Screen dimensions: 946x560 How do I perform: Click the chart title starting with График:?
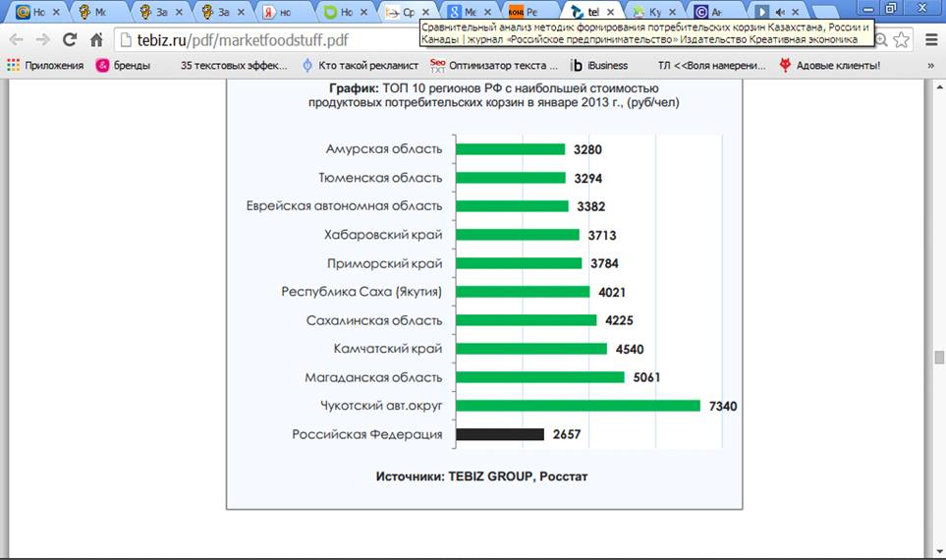(x=493, y=95)
